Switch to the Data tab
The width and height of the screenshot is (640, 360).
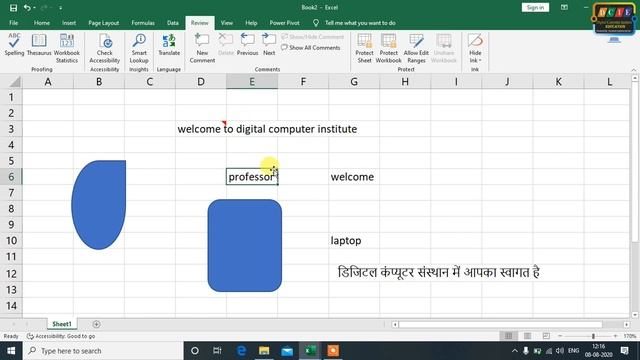click(173, 23)
